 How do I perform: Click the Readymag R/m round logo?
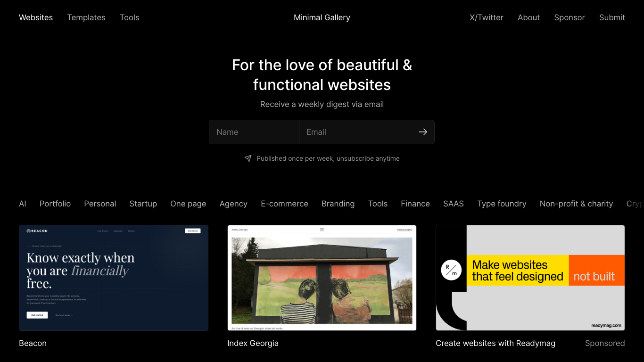click(451, 270)
